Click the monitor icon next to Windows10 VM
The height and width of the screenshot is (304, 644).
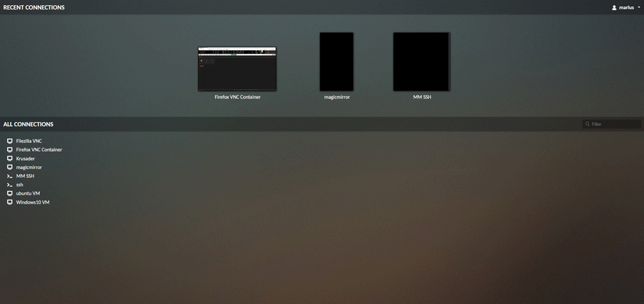click(x=10, y=202)
